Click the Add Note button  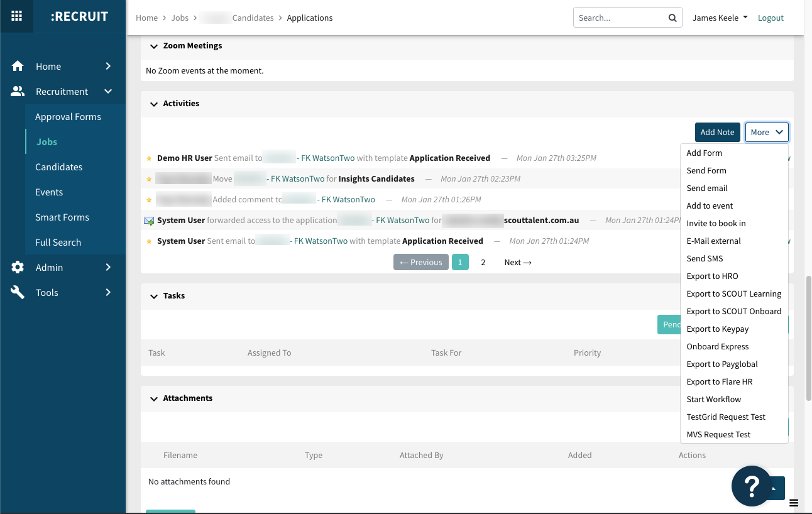click(717, 132)
